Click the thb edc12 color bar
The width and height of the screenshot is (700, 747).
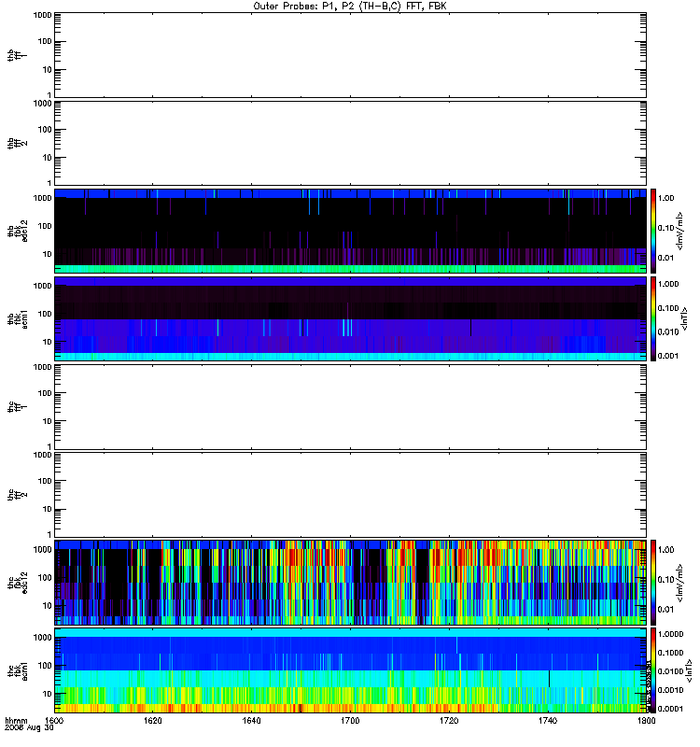pyautogui.click(x=653, y=231)
